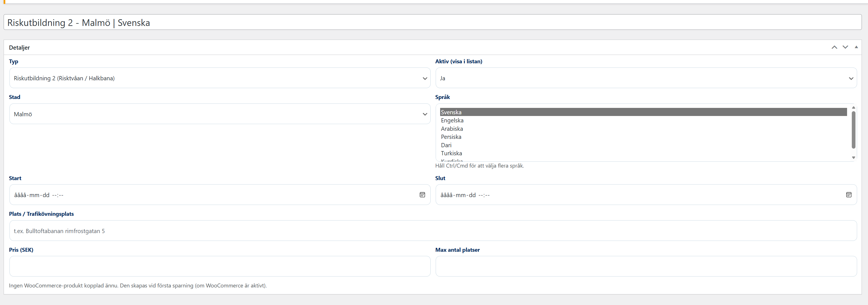Select Dari in the language list
The width and height of the screenshot is (868, 305).
coord(446,145)
